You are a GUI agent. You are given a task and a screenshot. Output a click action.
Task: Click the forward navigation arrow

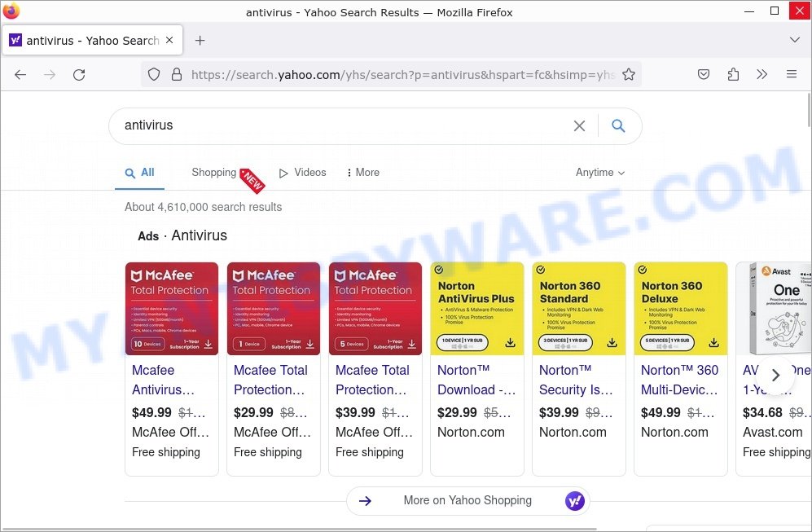(x=50, y=75)
